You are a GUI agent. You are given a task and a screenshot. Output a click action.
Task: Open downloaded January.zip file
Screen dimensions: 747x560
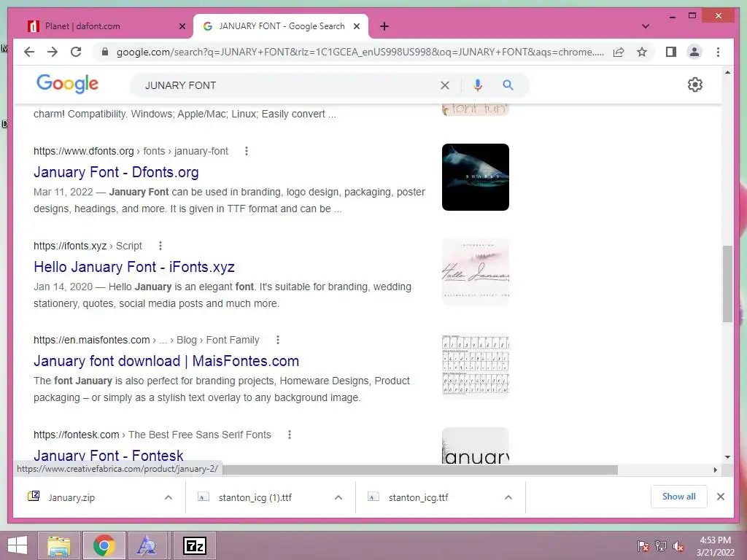[71, 497]
